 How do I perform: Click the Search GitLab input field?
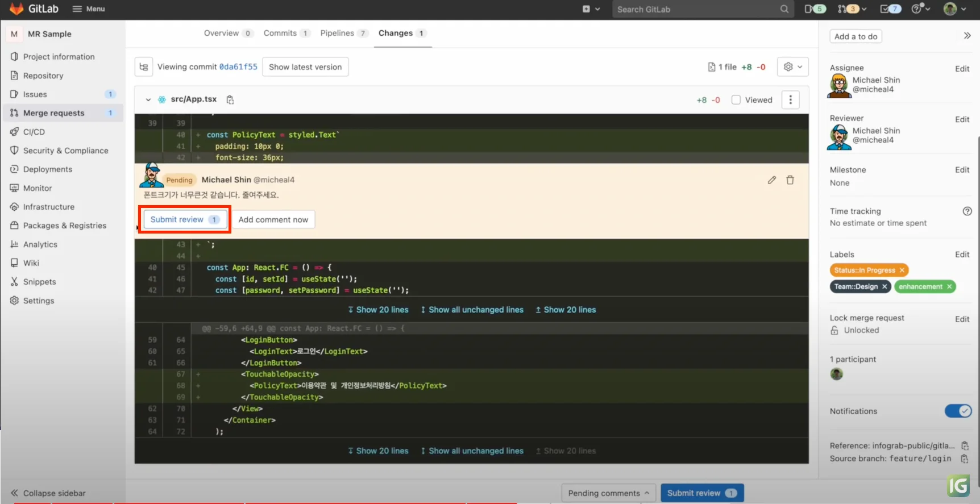point(696,9)
